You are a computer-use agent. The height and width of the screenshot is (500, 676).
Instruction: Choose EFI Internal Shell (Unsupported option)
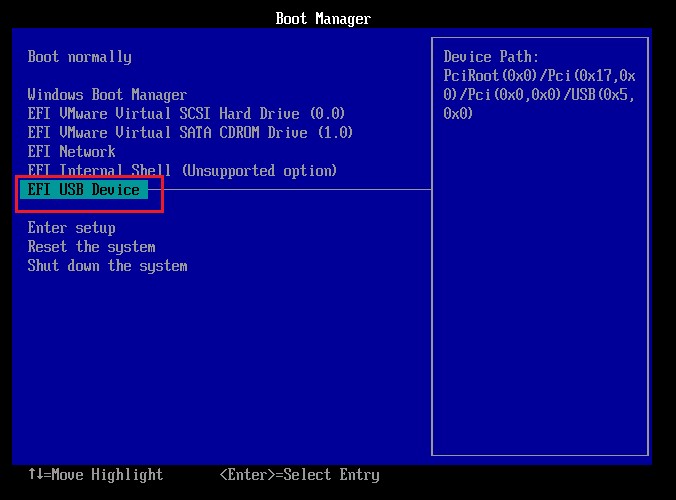182,171
